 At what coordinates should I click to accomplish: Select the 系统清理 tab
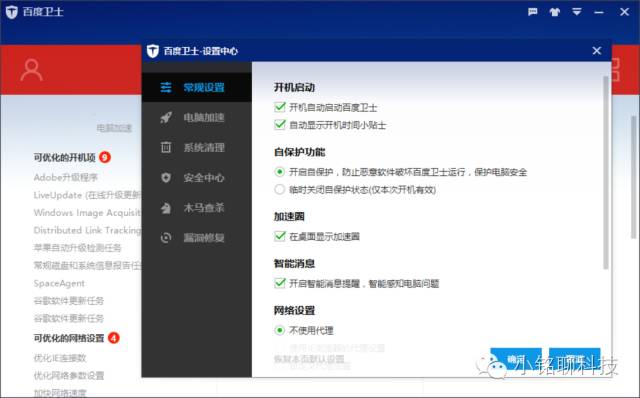(197, 147)
